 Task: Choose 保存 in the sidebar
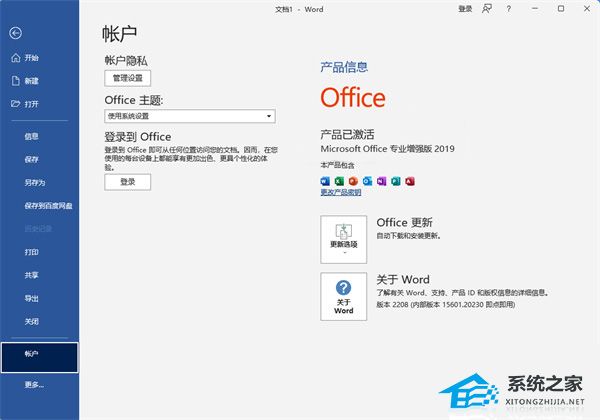click(31, 160)
